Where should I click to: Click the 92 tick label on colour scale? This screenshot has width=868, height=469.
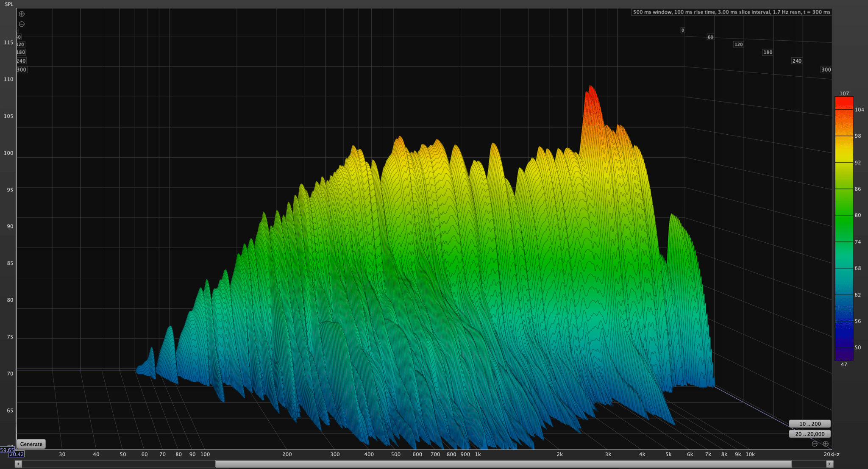[858, 163]
